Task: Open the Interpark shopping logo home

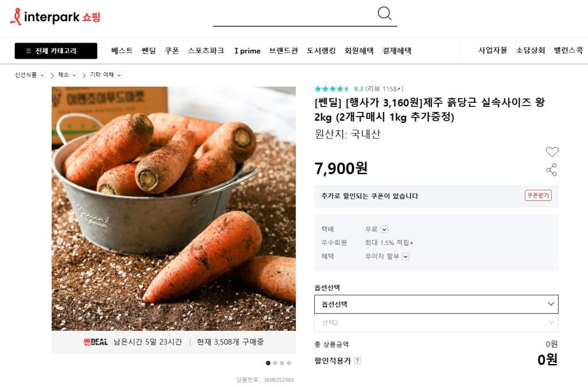Action: pos(56,17)
